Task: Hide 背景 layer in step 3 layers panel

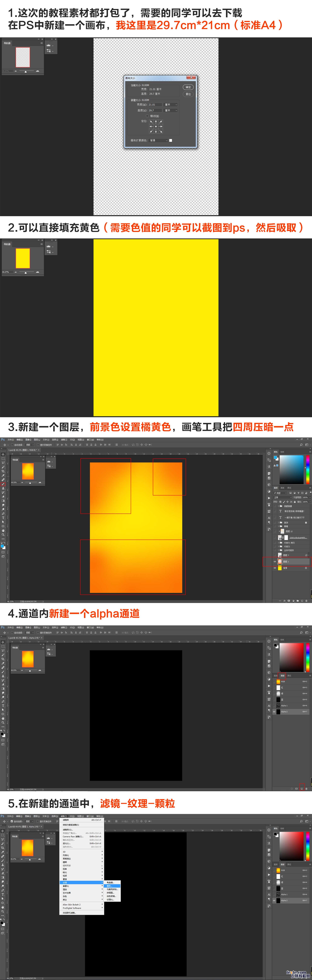Action: point(275,568)
